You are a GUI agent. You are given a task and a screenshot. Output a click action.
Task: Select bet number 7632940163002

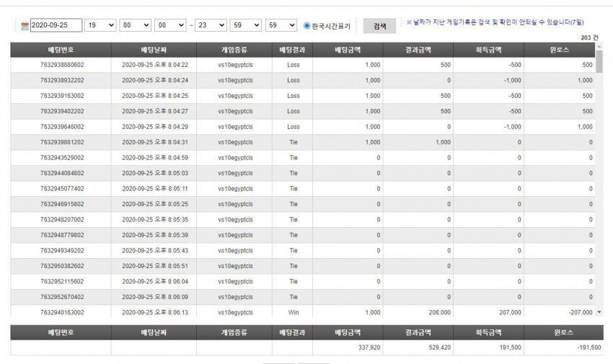(x=62, y=312)
